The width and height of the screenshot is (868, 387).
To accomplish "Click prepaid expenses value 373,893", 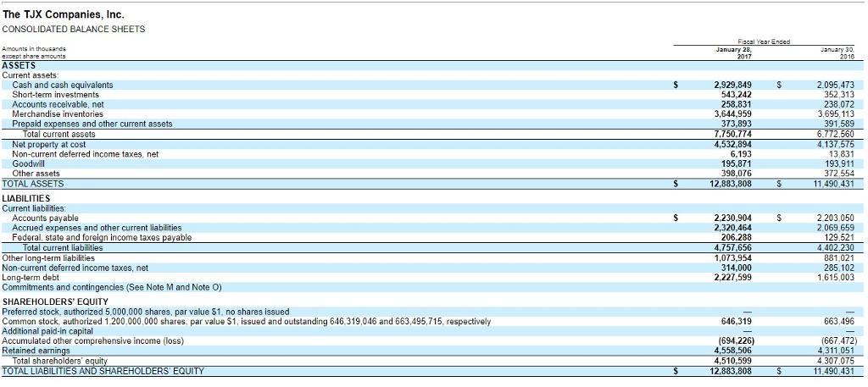I will 737,124.
